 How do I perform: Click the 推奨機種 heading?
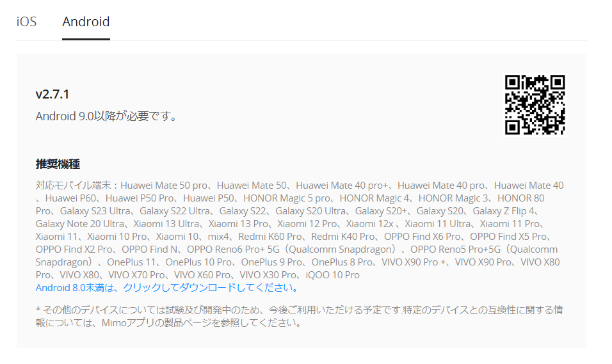[x=58, y=164]
